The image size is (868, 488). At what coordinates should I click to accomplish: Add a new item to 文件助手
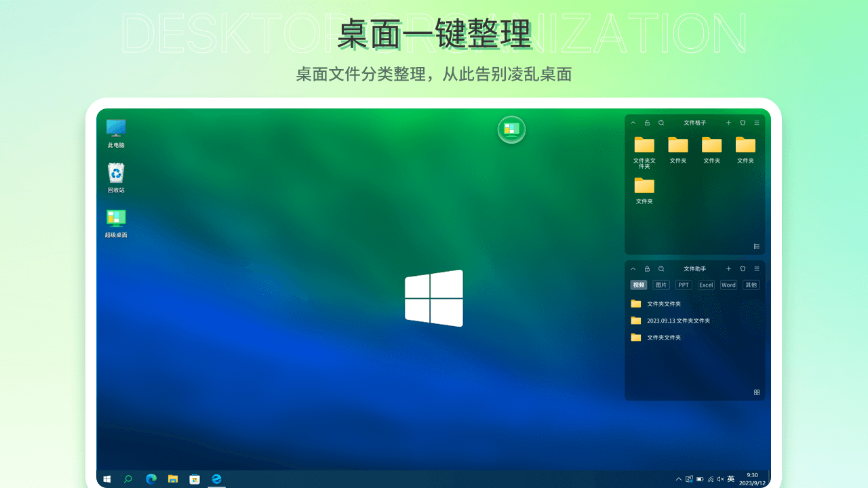click(729, 268)
